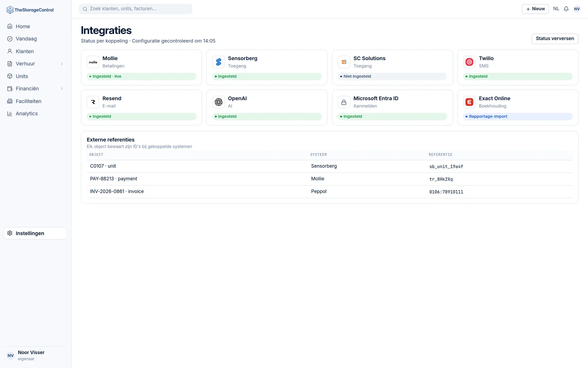Open Faciliteiten in sidebar
This screenshot has height=368, width=588.
[x=36, y=101]
